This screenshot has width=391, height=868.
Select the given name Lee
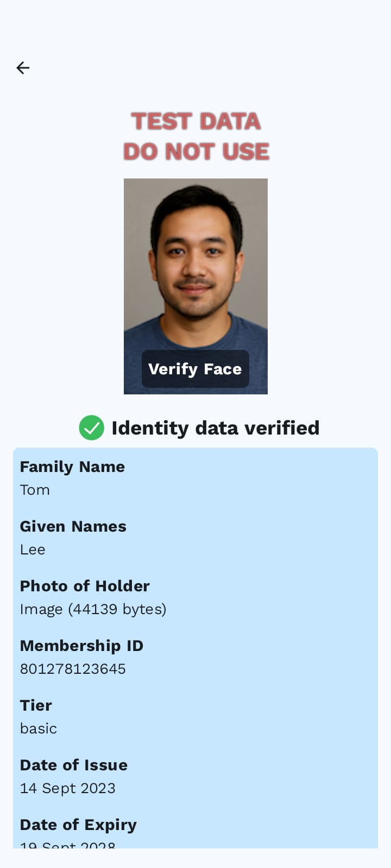[x=33, y=549]
